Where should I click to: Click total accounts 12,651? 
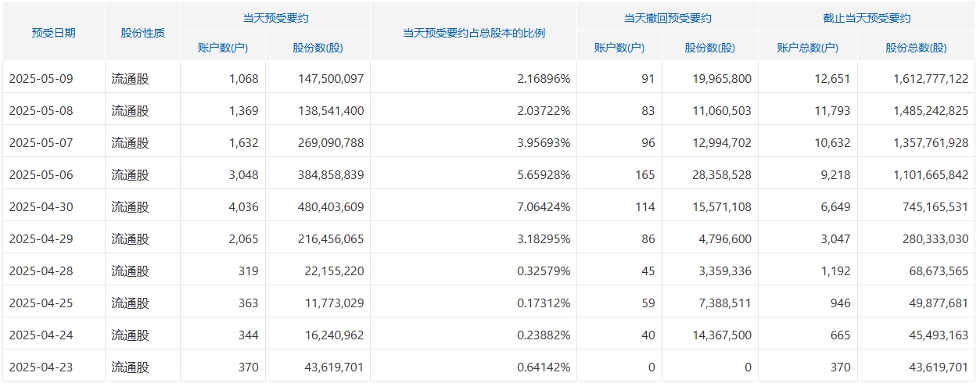click(834, 79)
